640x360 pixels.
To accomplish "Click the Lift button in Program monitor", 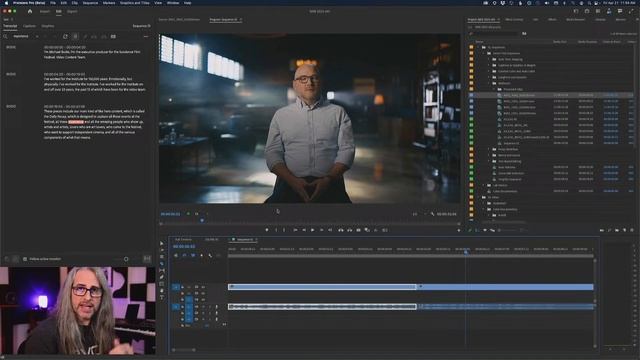I will [341, 230].
